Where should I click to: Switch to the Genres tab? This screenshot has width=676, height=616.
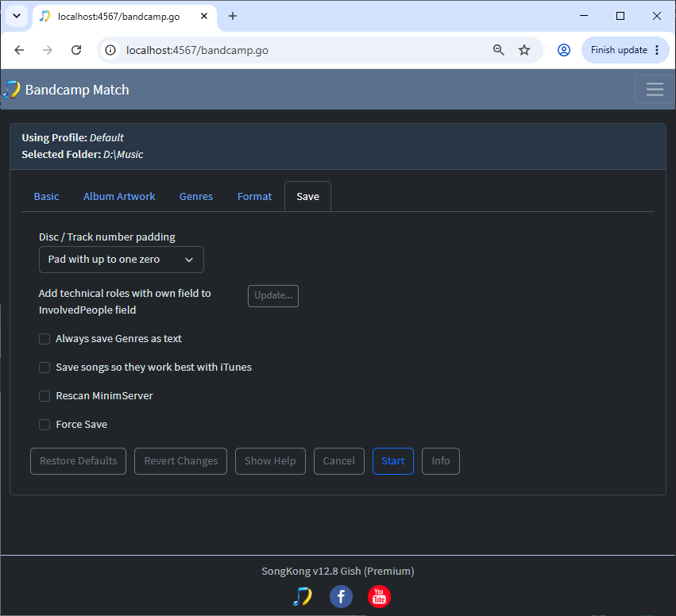point(196,196)
